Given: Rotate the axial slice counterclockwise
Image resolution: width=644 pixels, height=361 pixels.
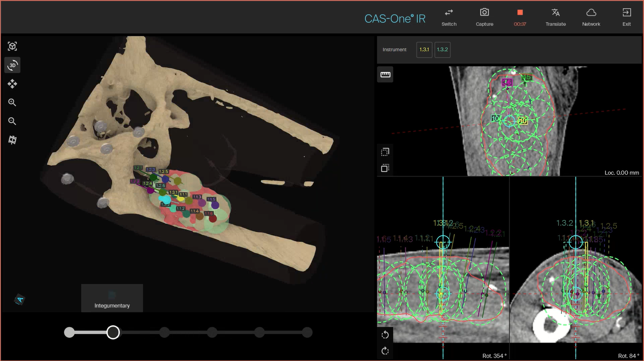Looking at the screenshot, I should [385, 335].
